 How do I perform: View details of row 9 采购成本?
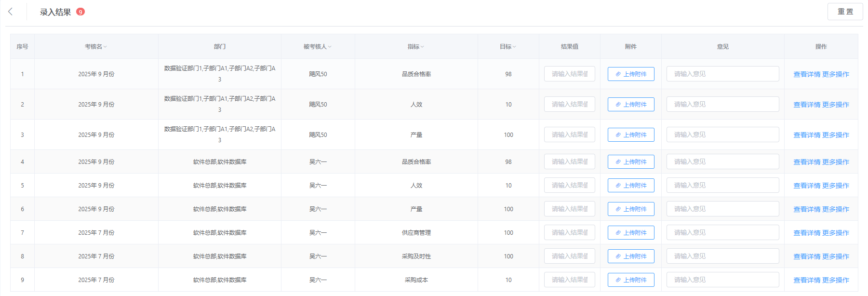tap(806, 280)
